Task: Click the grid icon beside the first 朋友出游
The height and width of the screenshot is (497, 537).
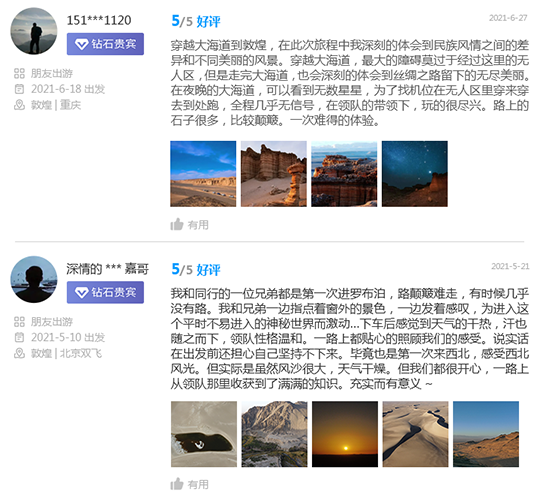Action: (x=20, y=73)
